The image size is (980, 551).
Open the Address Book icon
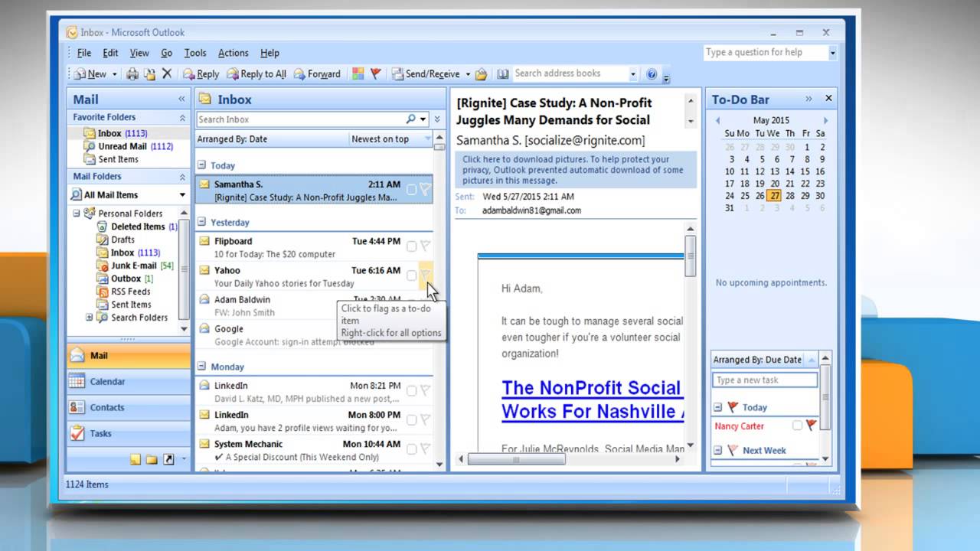503,74
